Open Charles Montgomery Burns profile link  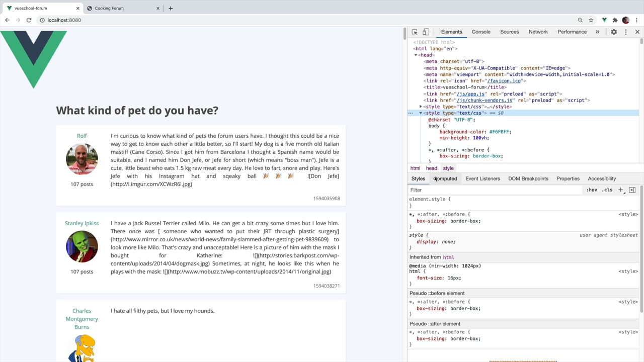(x=82, y=319)
